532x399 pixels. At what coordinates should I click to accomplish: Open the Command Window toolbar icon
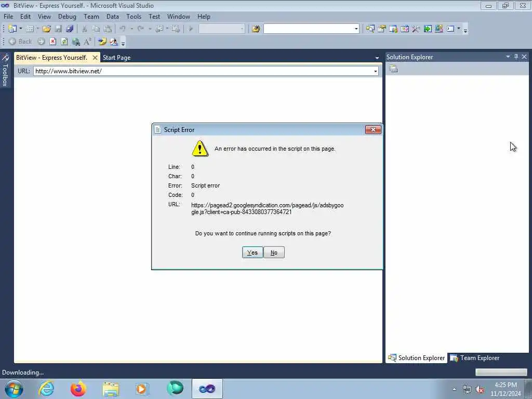coord(450,29)
